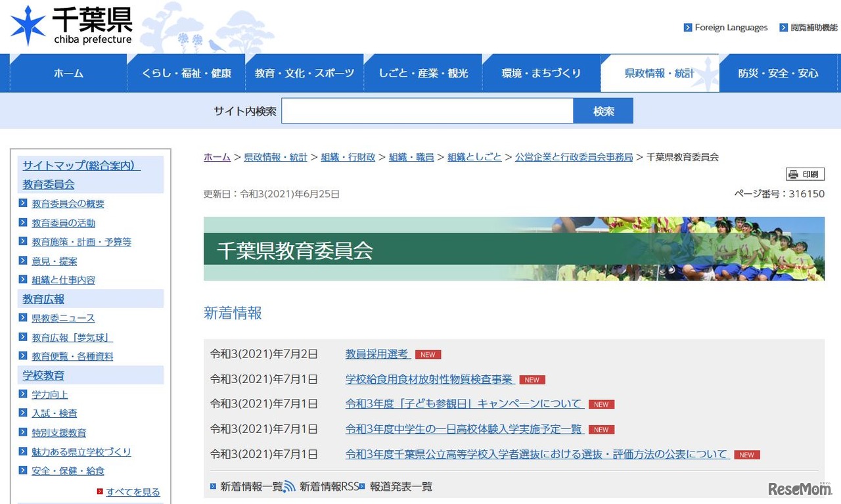The width and height of the screenshot is (841, 504).
Task: Click the red arrow icon beside すべてを見る
Action: tap(100, 492)
